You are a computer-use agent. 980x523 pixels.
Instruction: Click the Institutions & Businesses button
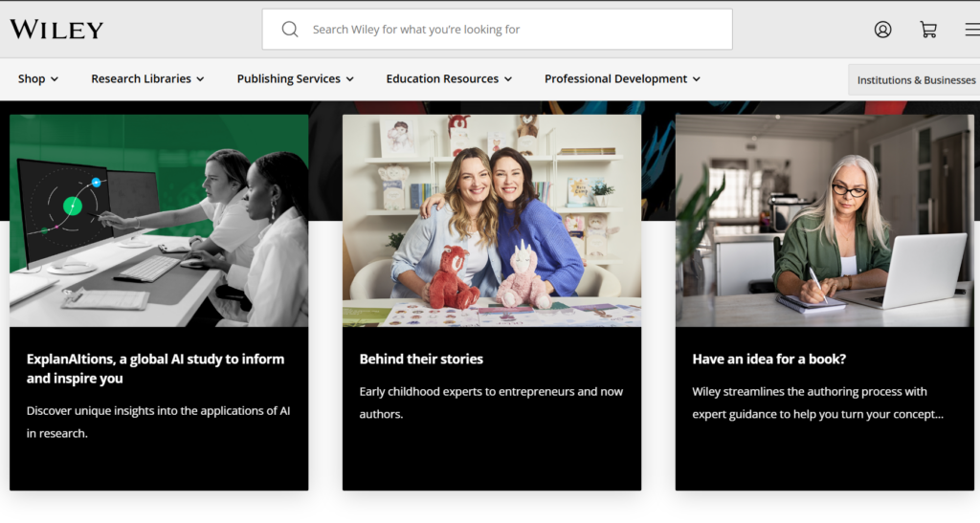915,79
